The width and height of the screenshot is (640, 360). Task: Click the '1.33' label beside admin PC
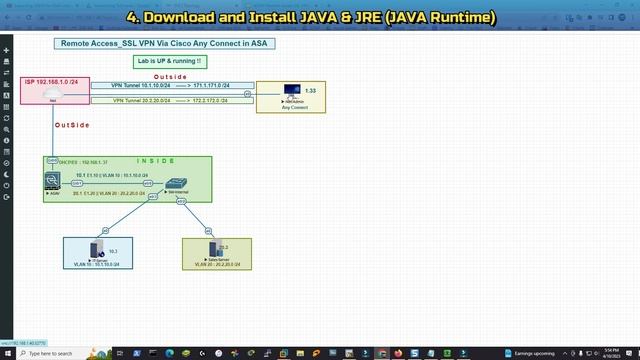coord(311,91)
